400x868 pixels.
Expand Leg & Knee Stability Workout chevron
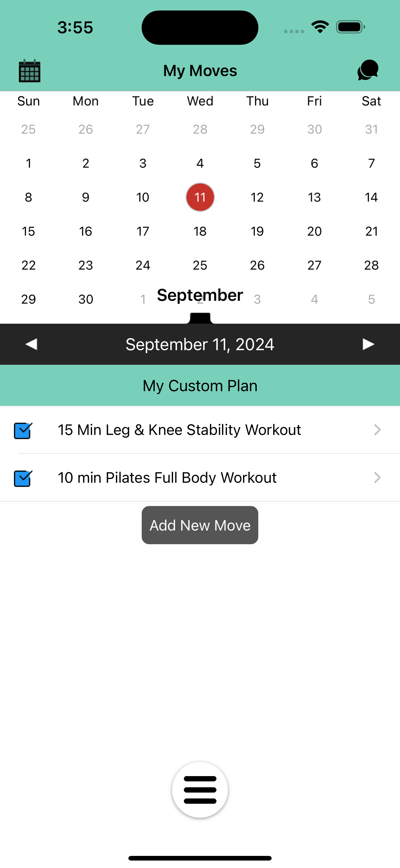377,430
